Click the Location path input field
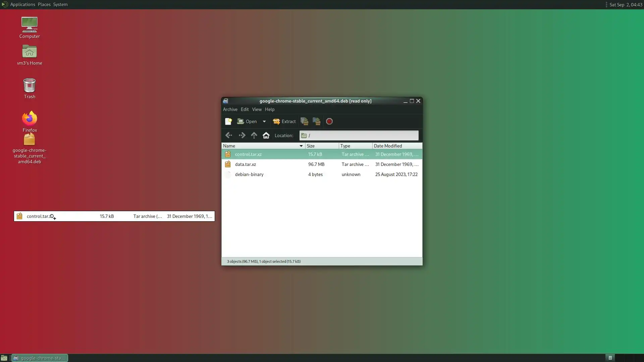Screen dimensions: 644x362 [x=362, y=135]
